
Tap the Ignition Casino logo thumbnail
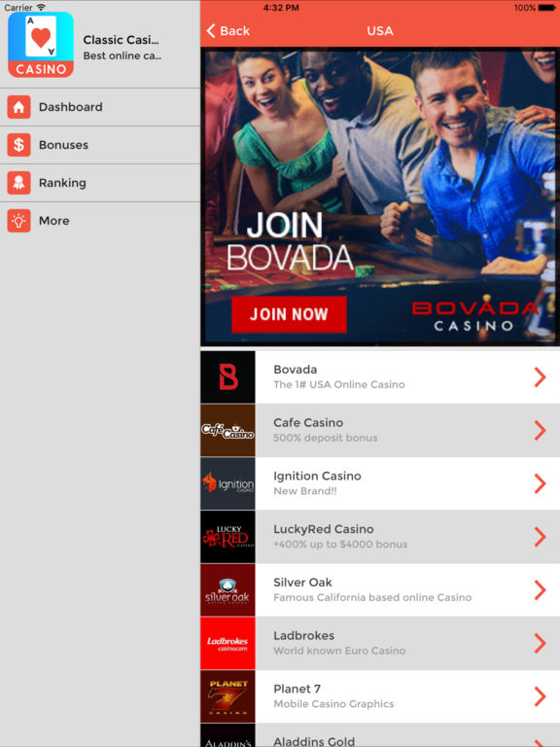(227, 483)
